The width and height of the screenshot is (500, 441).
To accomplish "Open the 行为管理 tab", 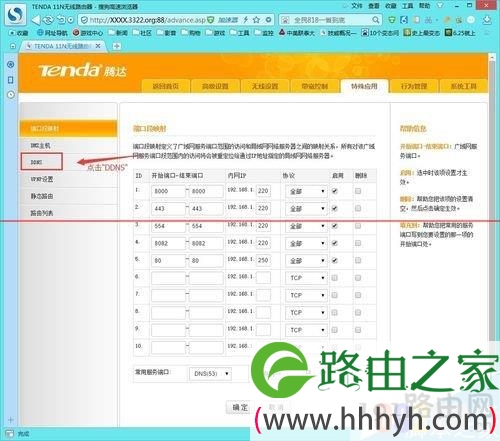I will tap(414, 86).
